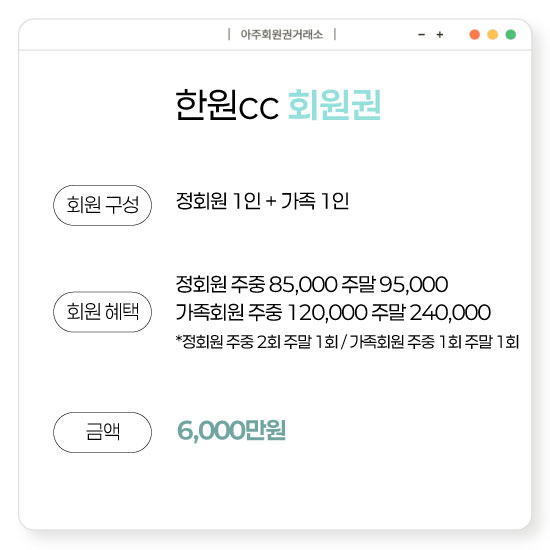Click the 정회원 주중 85,000 line

pos(311,284)
